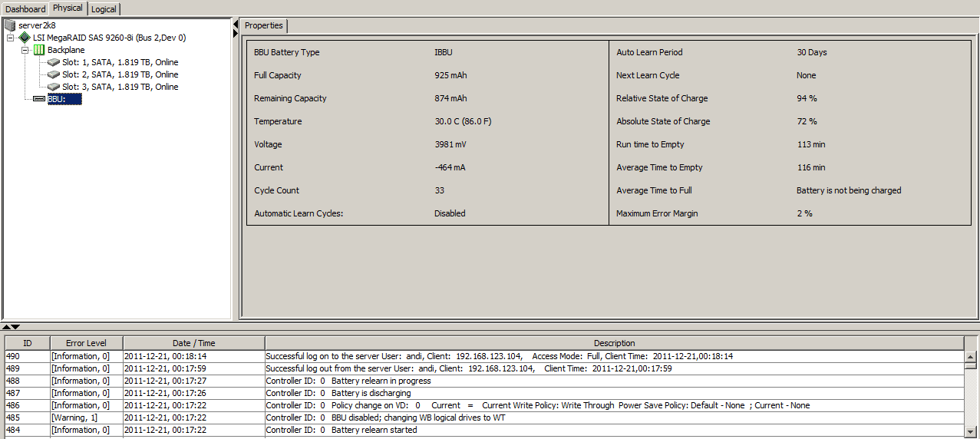Click the disk icon for Slot 2
980x439 pixels.
(54, 74)
